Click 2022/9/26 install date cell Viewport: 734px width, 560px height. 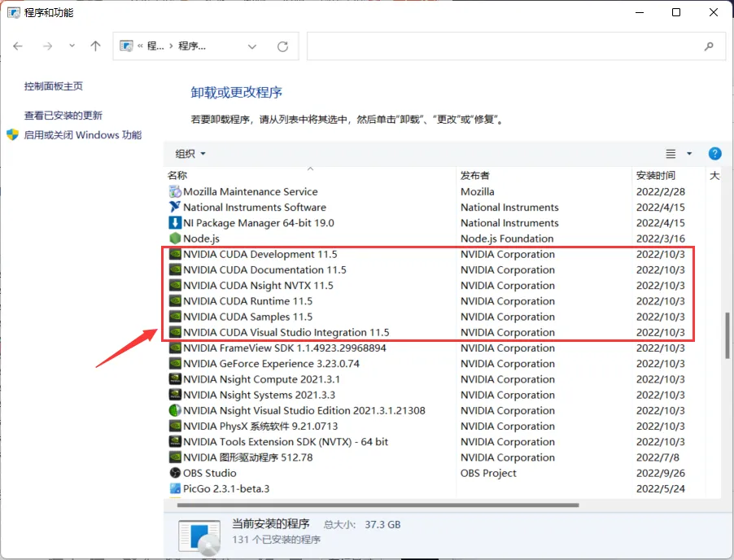pyautogui.click(x=660, y=473)
